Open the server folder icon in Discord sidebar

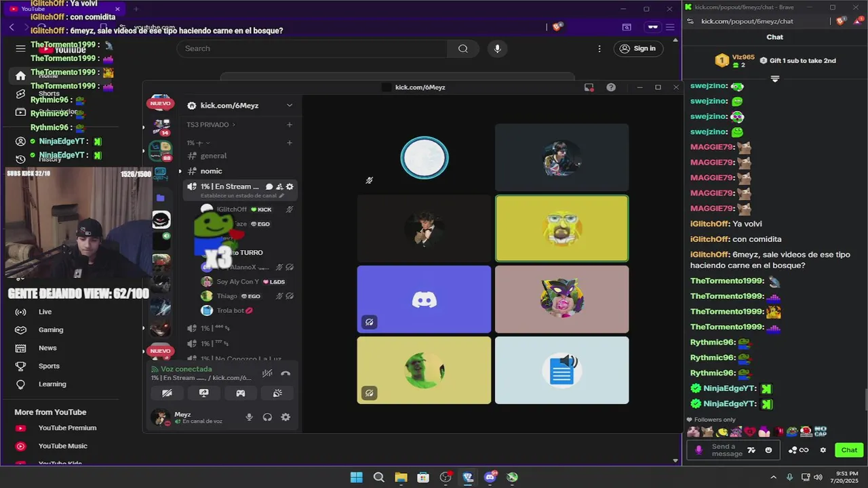(161, 197)
